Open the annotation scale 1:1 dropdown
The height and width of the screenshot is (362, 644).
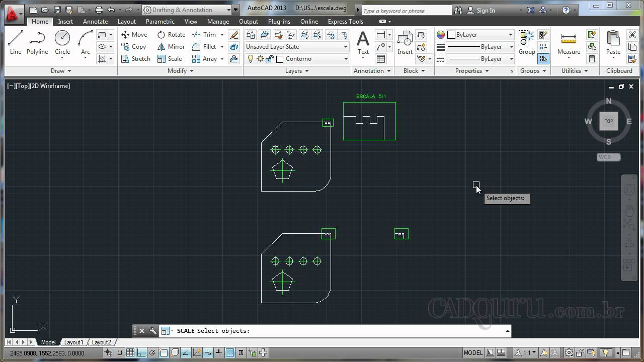point(524,353)
